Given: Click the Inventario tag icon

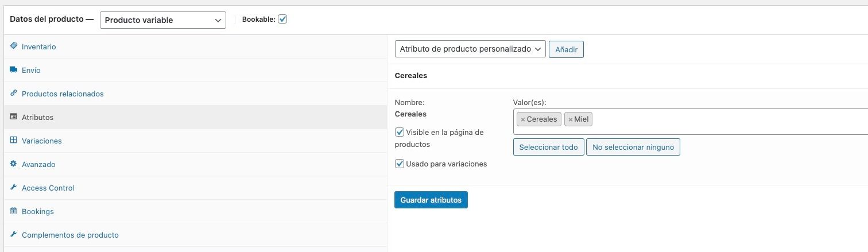Looking at the screenshot, I should (x=14, y=46).
